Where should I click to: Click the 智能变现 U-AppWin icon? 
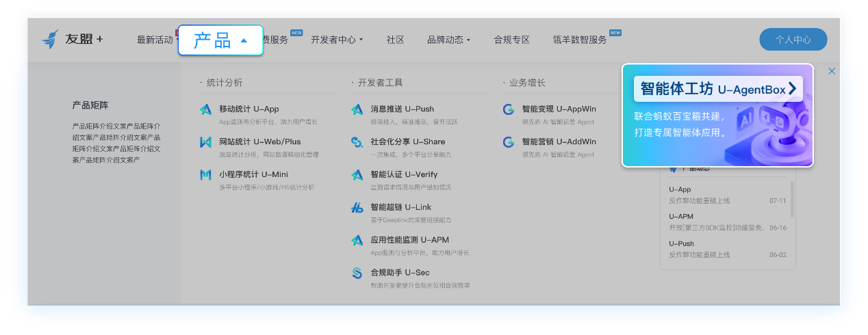coord(508,109)
